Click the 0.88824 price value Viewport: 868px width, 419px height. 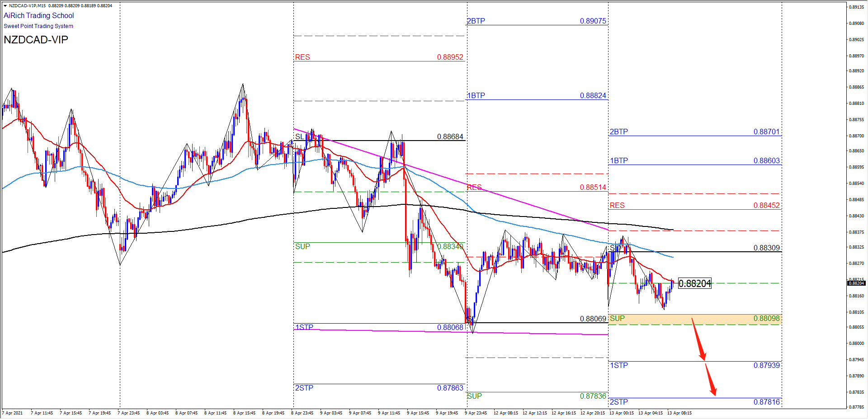click(x=593, y=95)
